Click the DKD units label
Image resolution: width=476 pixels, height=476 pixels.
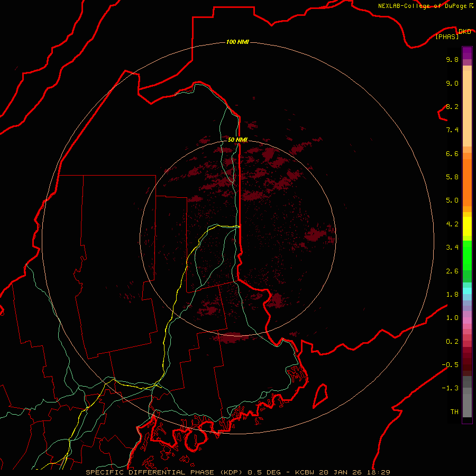point(464,31)
